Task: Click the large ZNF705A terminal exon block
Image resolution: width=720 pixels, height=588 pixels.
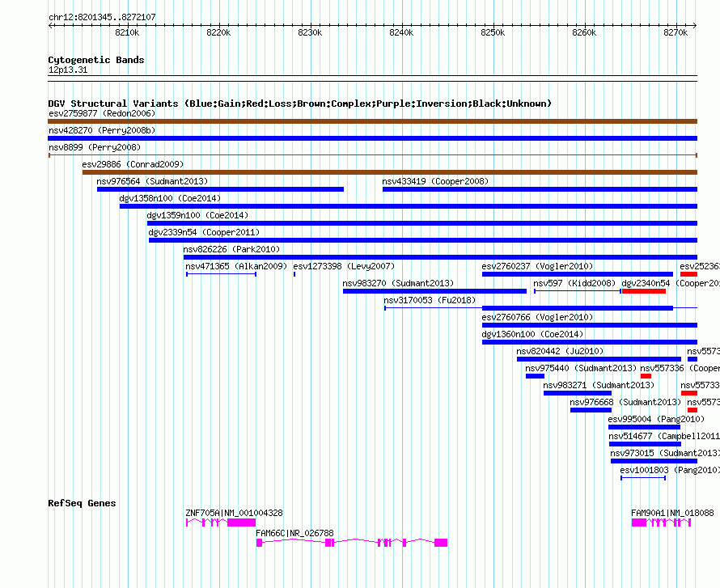Action: (x=242, y=522)
